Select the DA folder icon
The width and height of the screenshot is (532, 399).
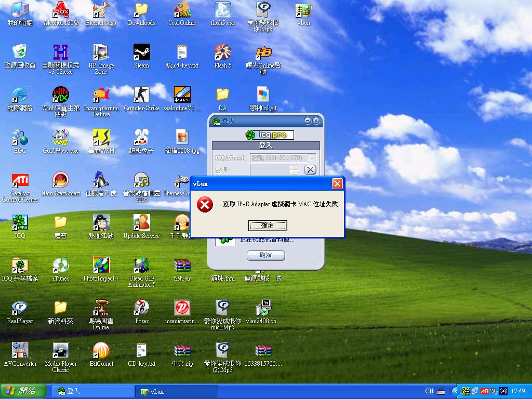click(222, 99)
